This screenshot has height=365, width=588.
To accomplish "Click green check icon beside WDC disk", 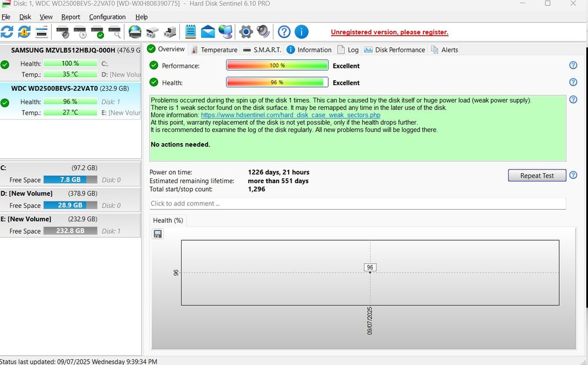I will [5, 102].
